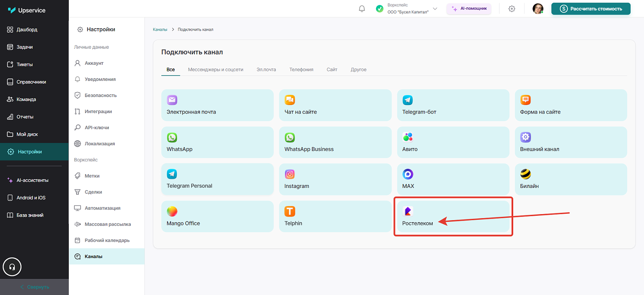Click ООО "Бусел Капитал" workspace name
Image resolution: width=644 pixels, height=295 pixels.
coord(408,12)
